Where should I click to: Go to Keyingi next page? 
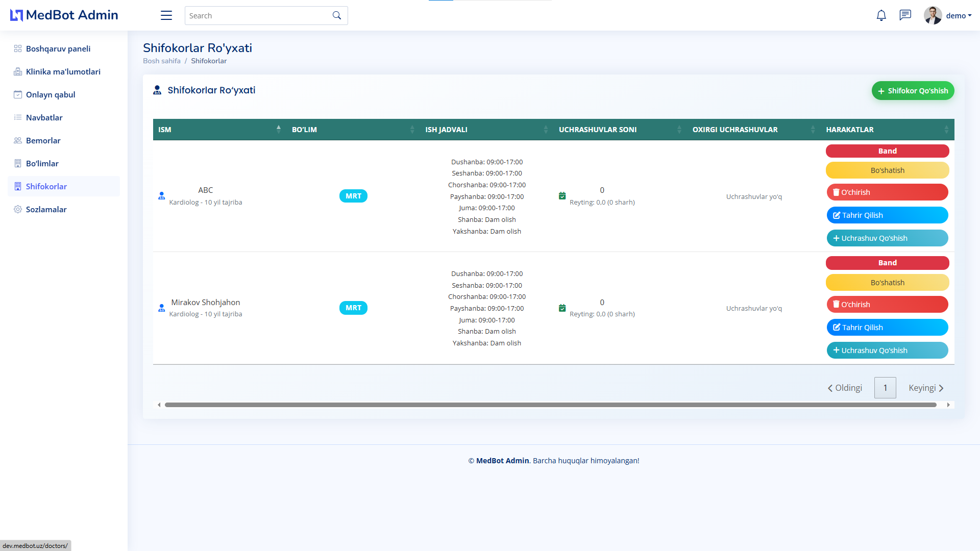(x=925, y=388)
